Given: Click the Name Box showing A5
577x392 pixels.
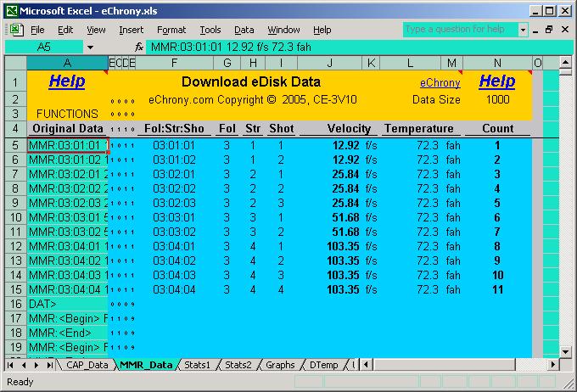Looking at the screenshot, I should (44, 48).
